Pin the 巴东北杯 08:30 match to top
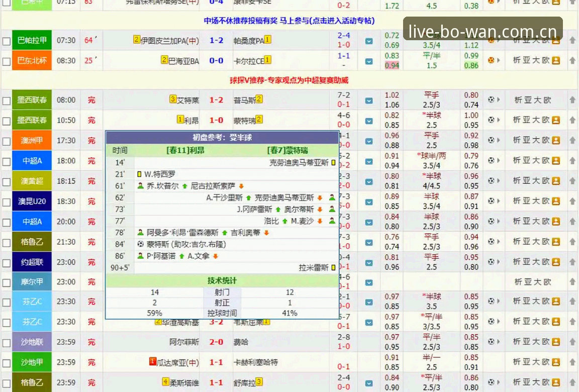 tap(572, 60)
